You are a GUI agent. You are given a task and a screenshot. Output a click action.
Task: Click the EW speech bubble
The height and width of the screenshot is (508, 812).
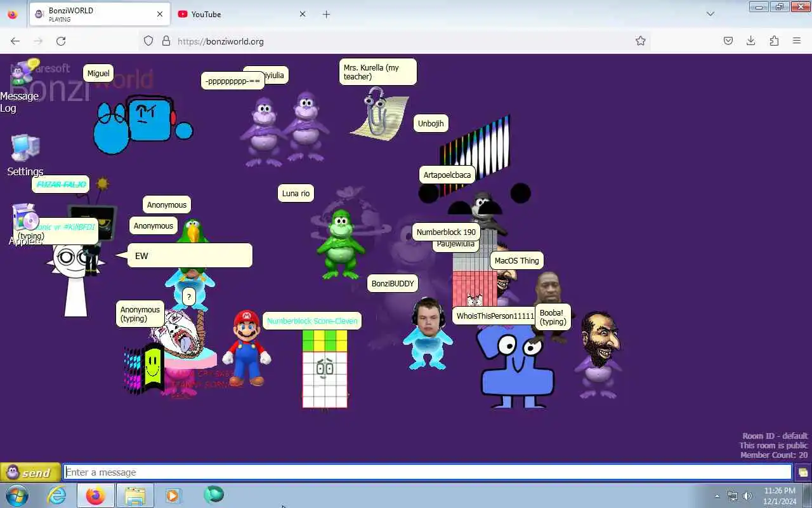[190, 256]
